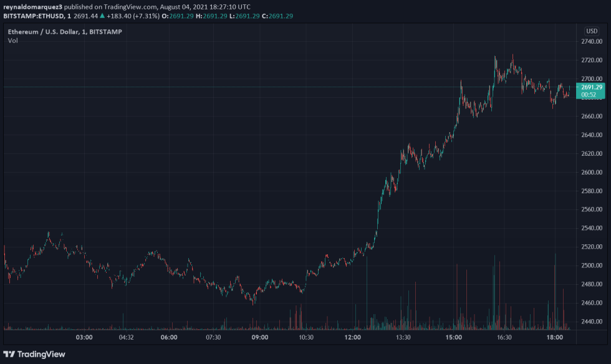Click the low value L:2691.29
This screenshot has height=364, width=611.
click(x=244, y=16)
